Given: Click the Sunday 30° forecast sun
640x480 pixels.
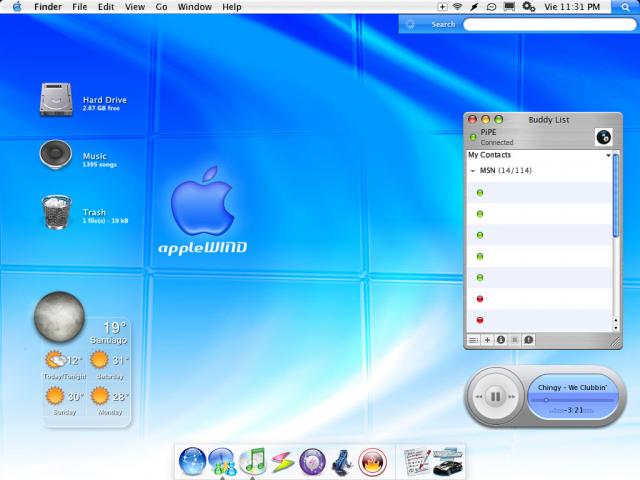Looking at the screenshot, I should [55, 396].
